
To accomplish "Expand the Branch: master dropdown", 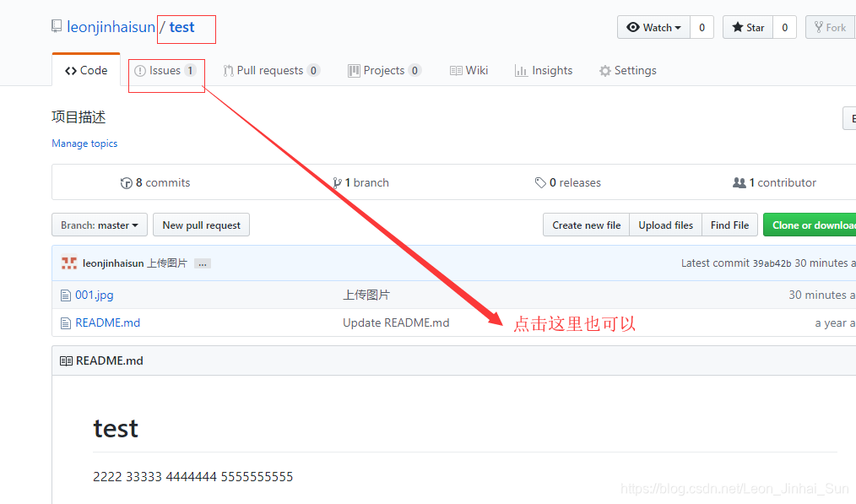I will coord(100,225).
